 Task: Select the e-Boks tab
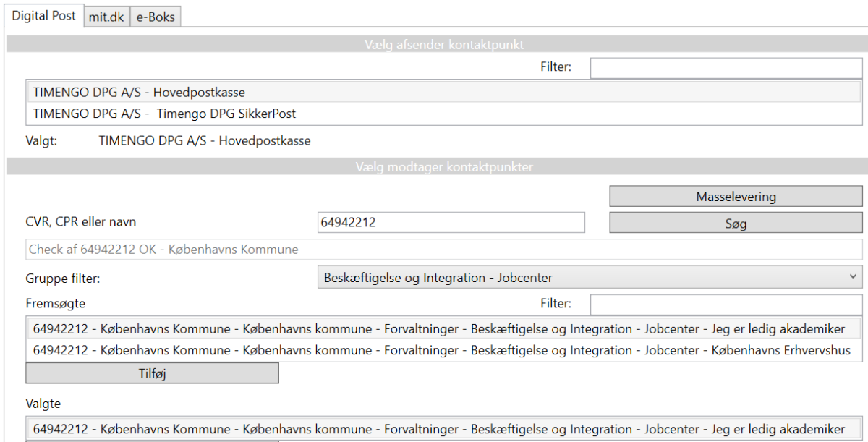pyautogui.click(x=156, y=17)
